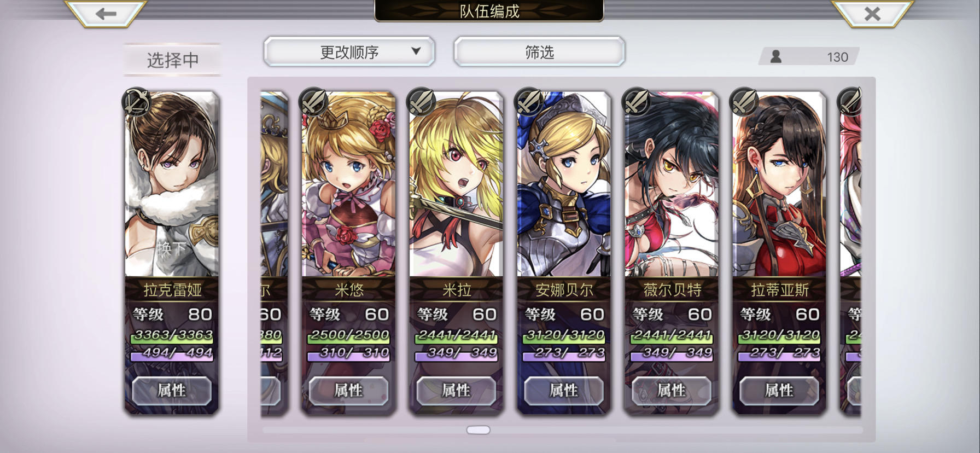Screen dimensions: 980x453
Task: Tap the sword class icon on 米悠's card
Action: (313, 101)
